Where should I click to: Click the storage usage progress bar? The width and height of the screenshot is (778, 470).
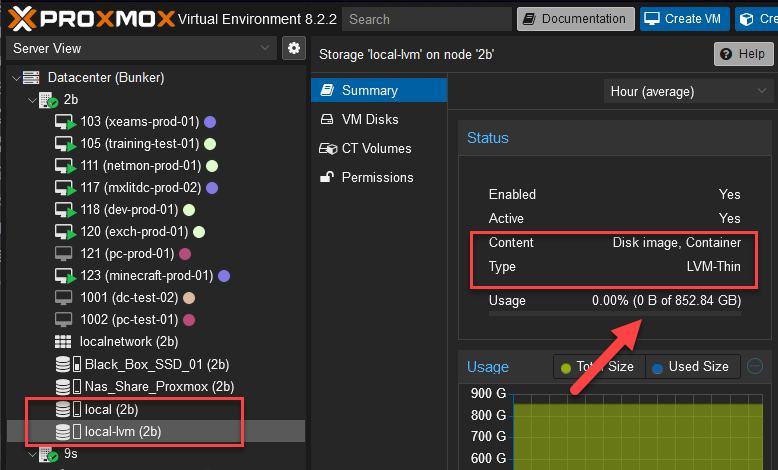click(614, 314)
